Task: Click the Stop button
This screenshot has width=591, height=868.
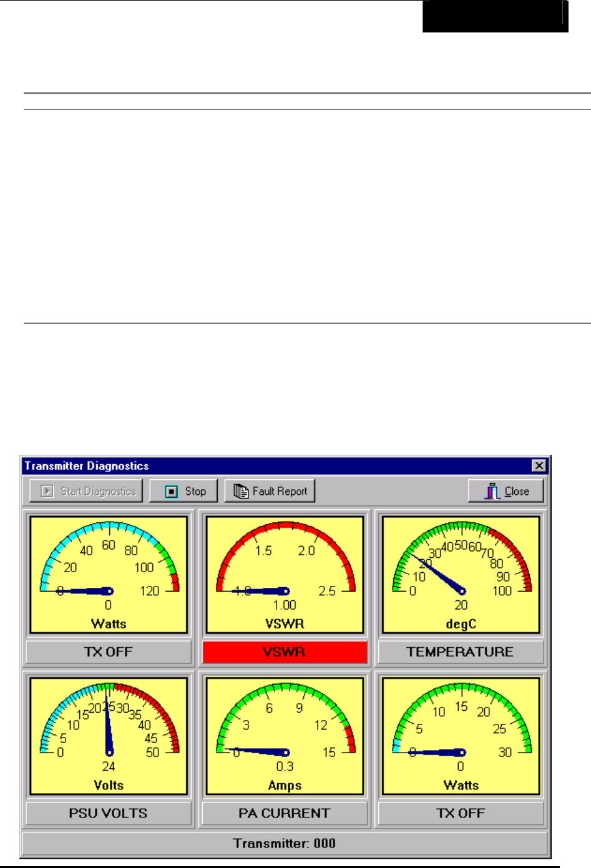Action: (183, 491)
